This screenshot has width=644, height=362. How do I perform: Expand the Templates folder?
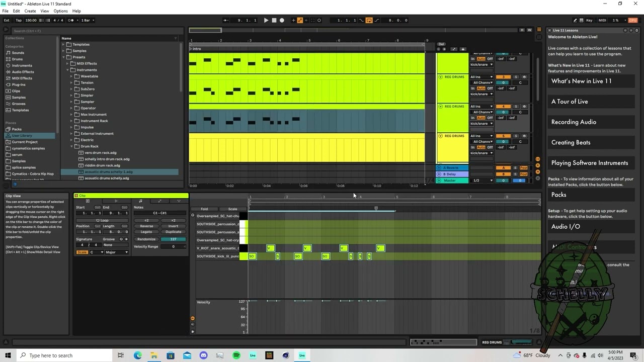coord(63,44)
